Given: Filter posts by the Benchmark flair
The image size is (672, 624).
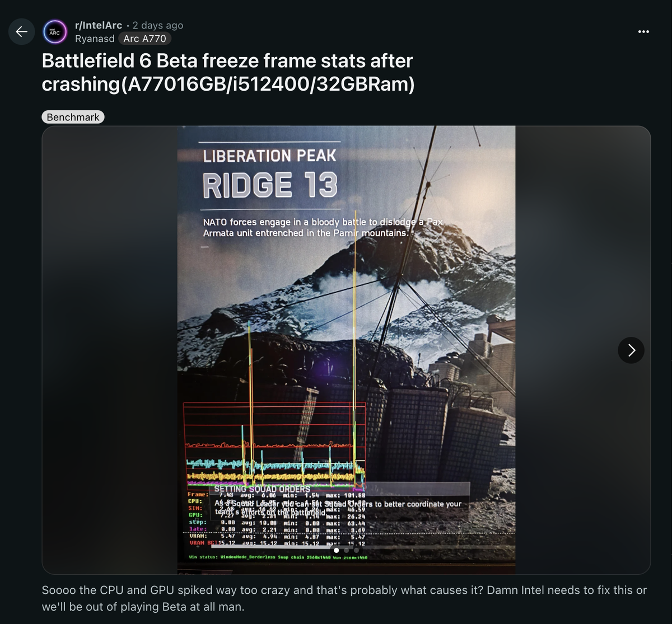Looking at the screenshot, I should (73, 117).
